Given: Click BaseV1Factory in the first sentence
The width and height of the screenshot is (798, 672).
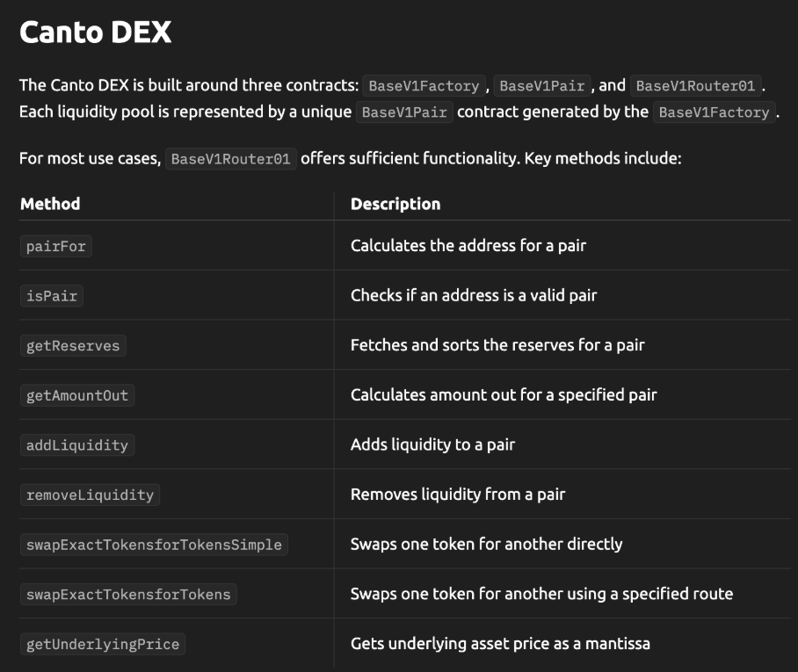Looking at the screenshot, I should coord(424,86).
